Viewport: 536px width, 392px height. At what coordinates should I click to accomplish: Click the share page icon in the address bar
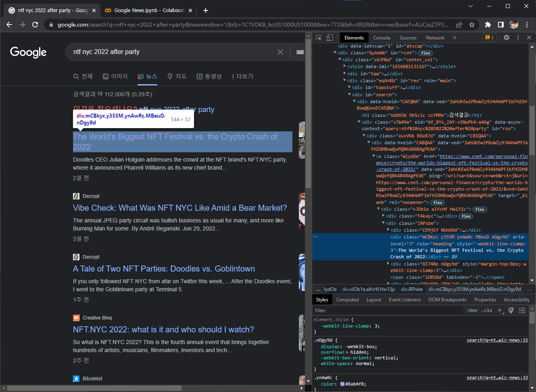point(459,25)
